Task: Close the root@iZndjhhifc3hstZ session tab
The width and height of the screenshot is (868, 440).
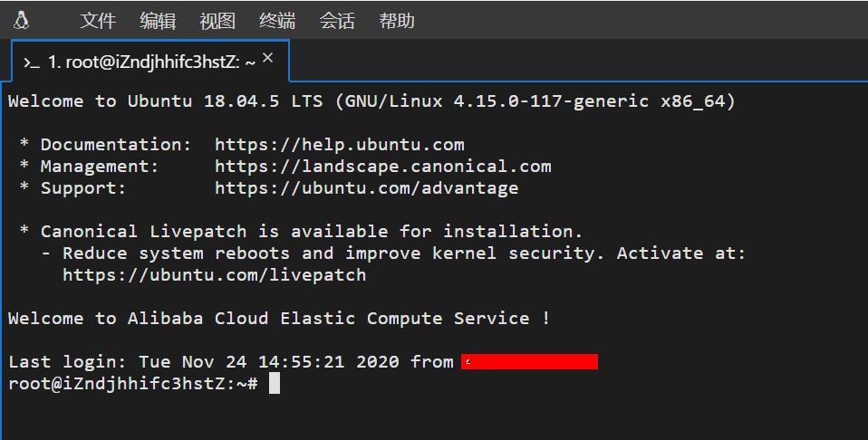Action: point(267,59)
